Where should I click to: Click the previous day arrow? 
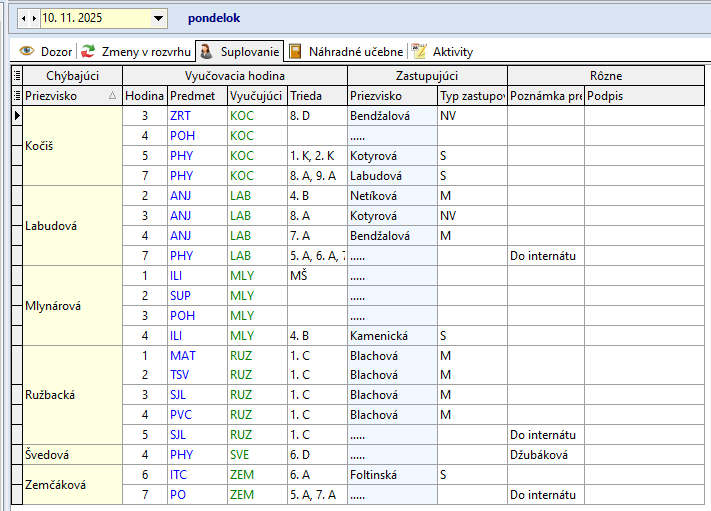tap(23, 18)
